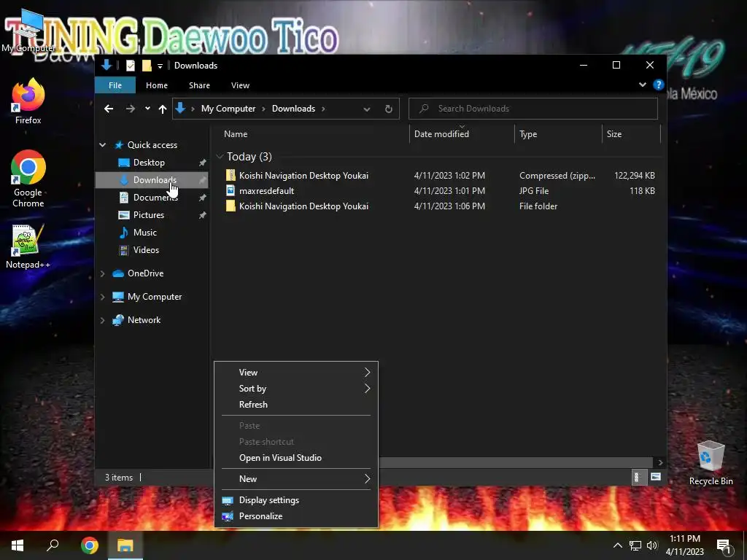Screen dimensions: 747x560
Task: Expand the ribbon with the chevron
Action: [x=643, y=85]
